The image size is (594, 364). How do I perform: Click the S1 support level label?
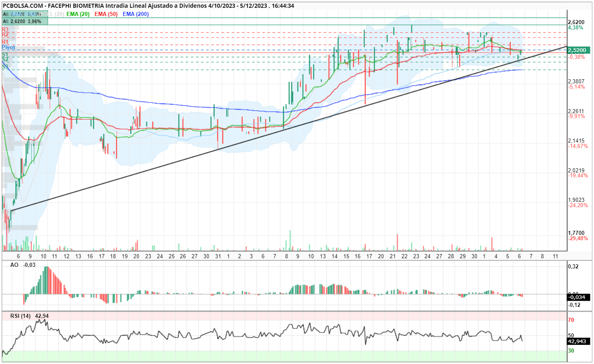pos(5,54)
